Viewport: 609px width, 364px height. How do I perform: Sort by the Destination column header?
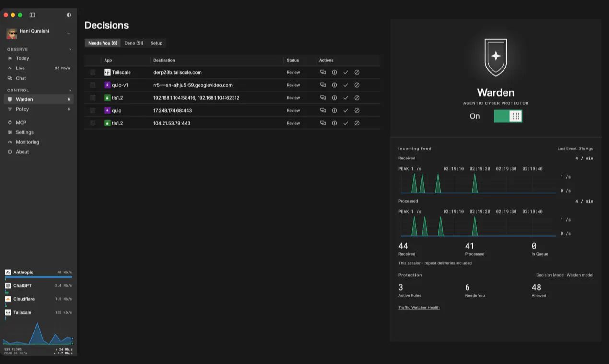164,60
